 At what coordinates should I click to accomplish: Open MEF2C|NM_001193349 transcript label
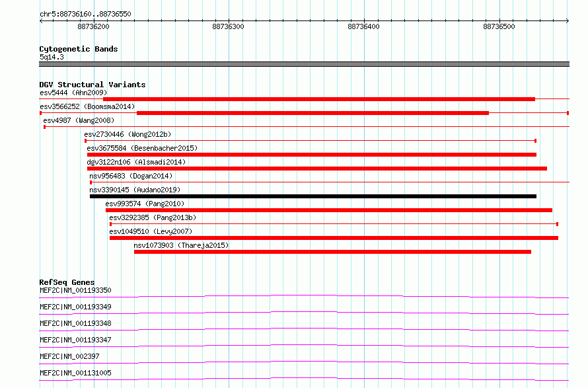[75, 307]
